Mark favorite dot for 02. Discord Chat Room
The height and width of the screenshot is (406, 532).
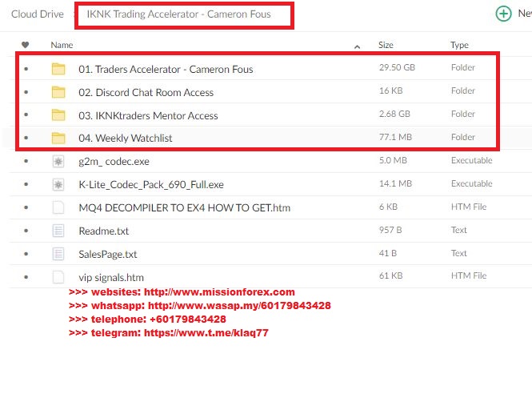pos(26,92)
